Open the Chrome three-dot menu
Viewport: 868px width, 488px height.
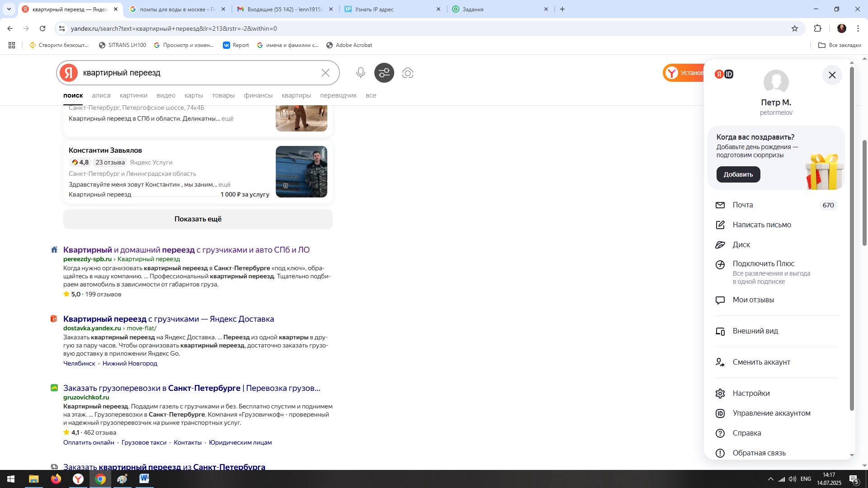858,28
